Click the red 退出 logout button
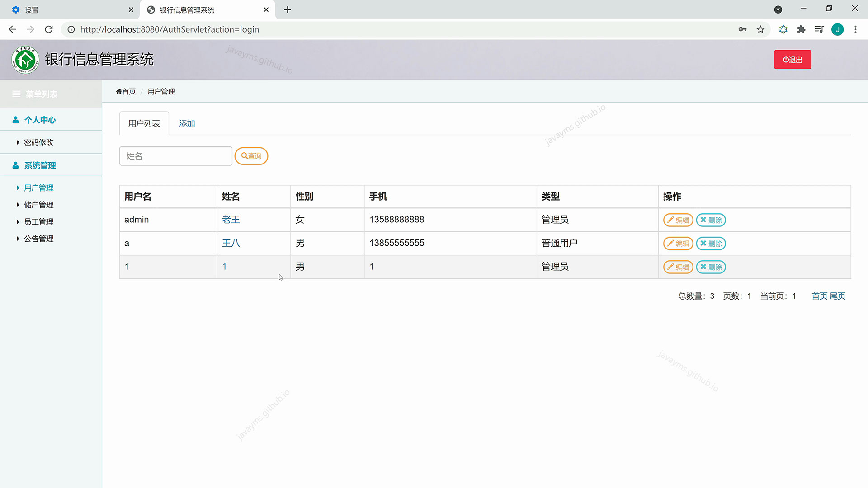 click(792, 59)
